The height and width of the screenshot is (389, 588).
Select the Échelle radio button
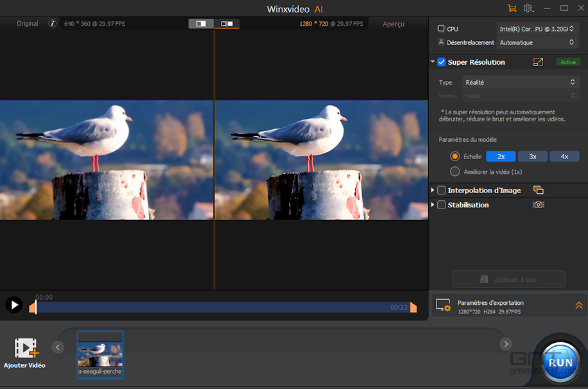coord(455,157)
